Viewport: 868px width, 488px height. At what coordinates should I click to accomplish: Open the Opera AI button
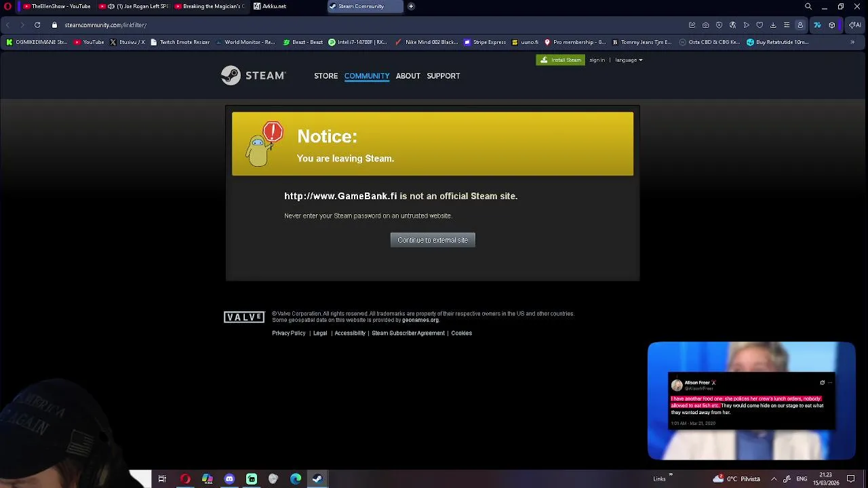click(854, 25)
